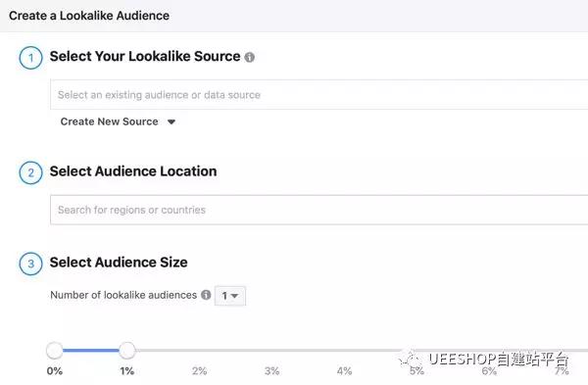Click the existing audience or data source field

(319, 94)
